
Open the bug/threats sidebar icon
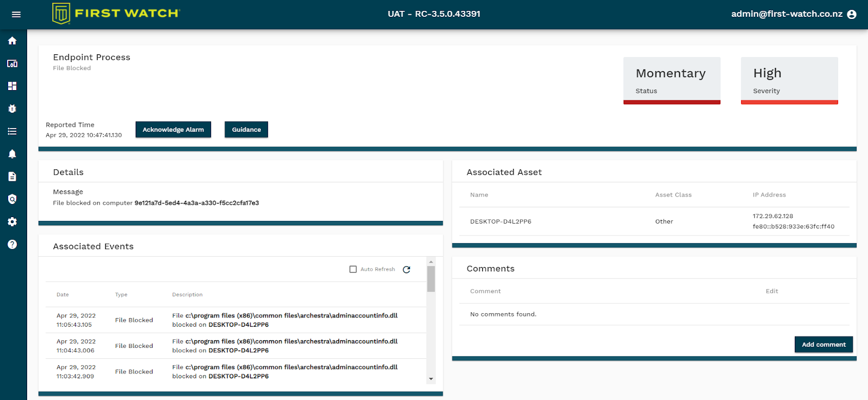(x=12, y=109)
